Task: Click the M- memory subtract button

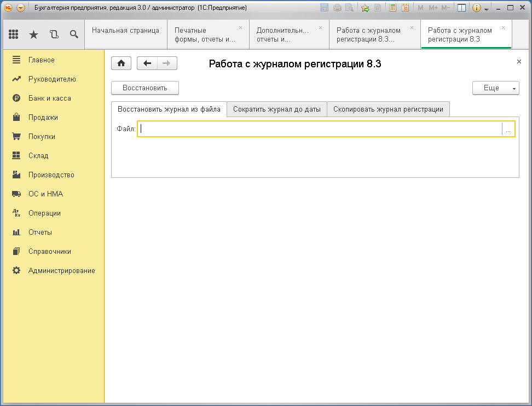Action: pyautogui.click(x=446, y=8)
